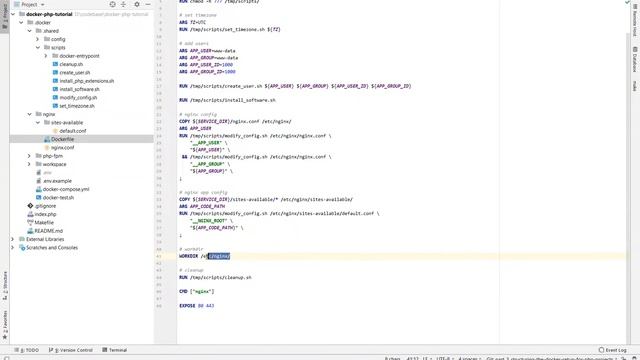Open the TODO tool window

pos(27,350)
